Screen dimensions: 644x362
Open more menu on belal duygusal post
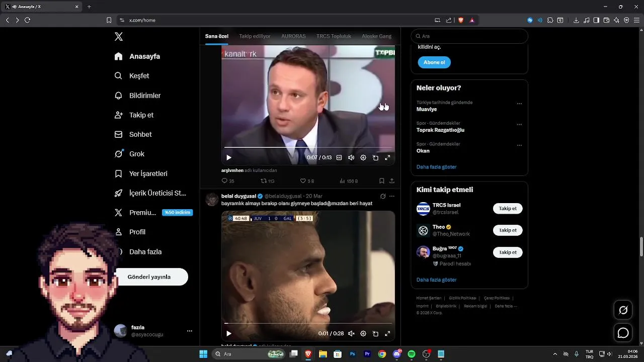[x=392, y=196]
